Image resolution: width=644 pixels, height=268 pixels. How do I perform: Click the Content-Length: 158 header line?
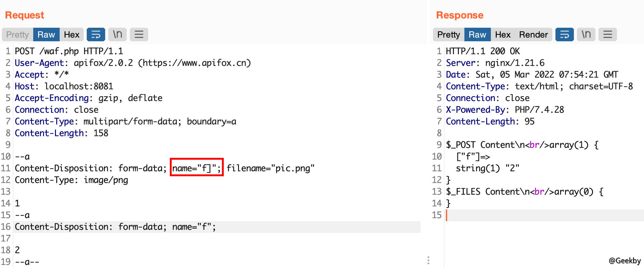pyautogui.click(x=62, y=133)
